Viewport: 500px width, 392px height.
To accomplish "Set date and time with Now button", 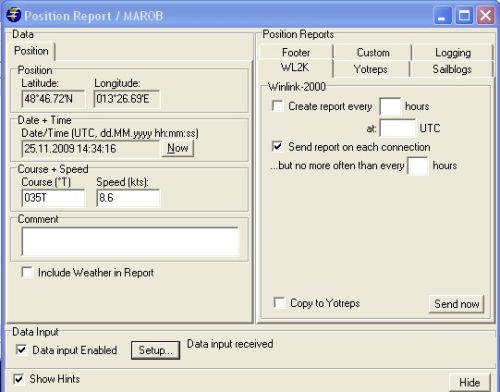I will (x=178, y=148).
